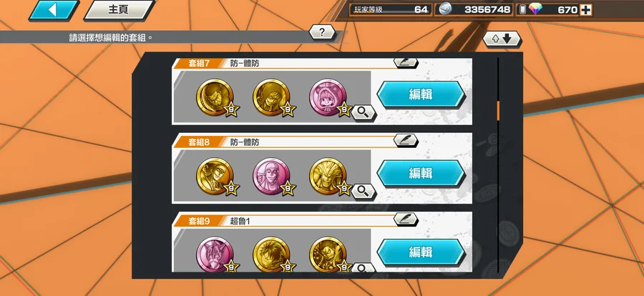Go to the 主頁 home button

pos(119,10)
